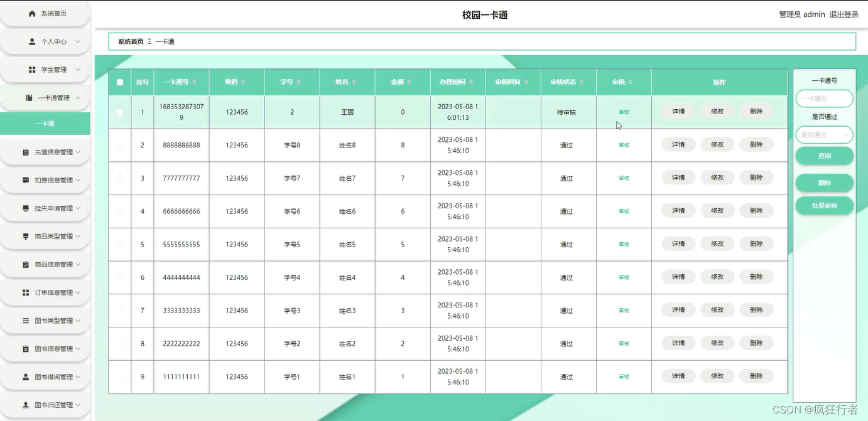Expand the 扣费信息管理 chevron
This screenshot has width=868, height=421.
[x=78, y=181]
